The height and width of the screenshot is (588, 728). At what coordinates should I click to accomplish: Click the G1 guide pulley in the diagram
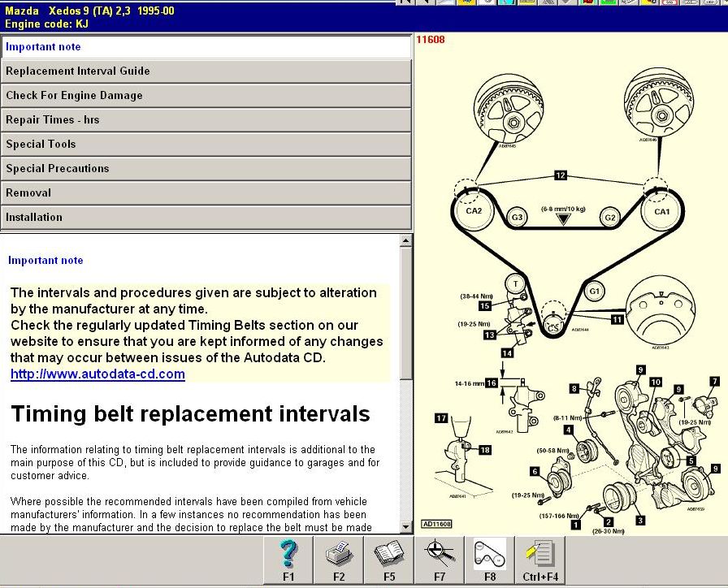(594, 292)
